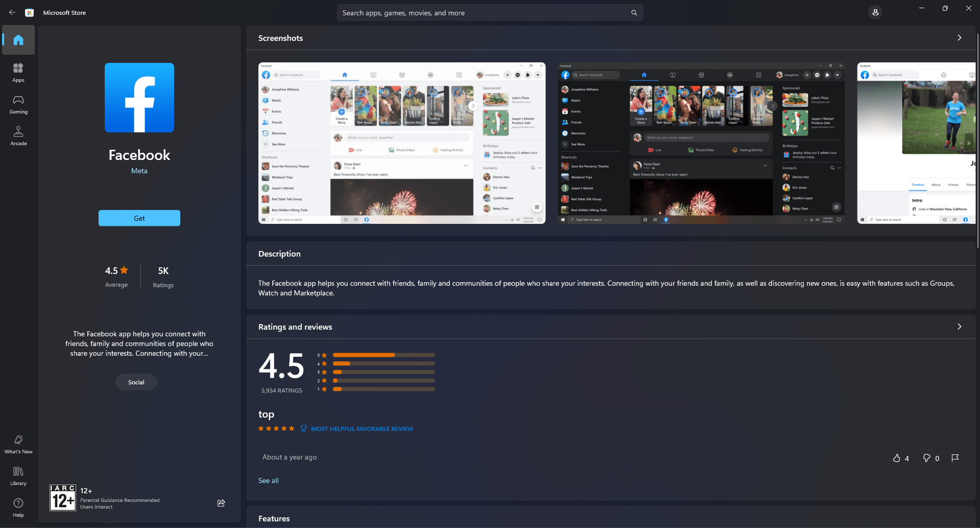Go back using the back arrow
980x528 pixels.
tap(12, 12)
